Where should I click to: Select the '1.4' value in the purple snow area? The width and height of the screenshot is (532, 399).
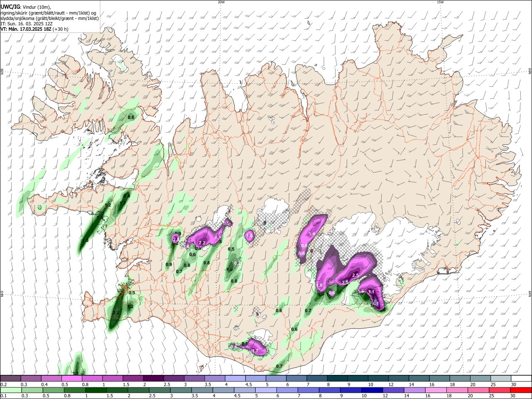312,234
